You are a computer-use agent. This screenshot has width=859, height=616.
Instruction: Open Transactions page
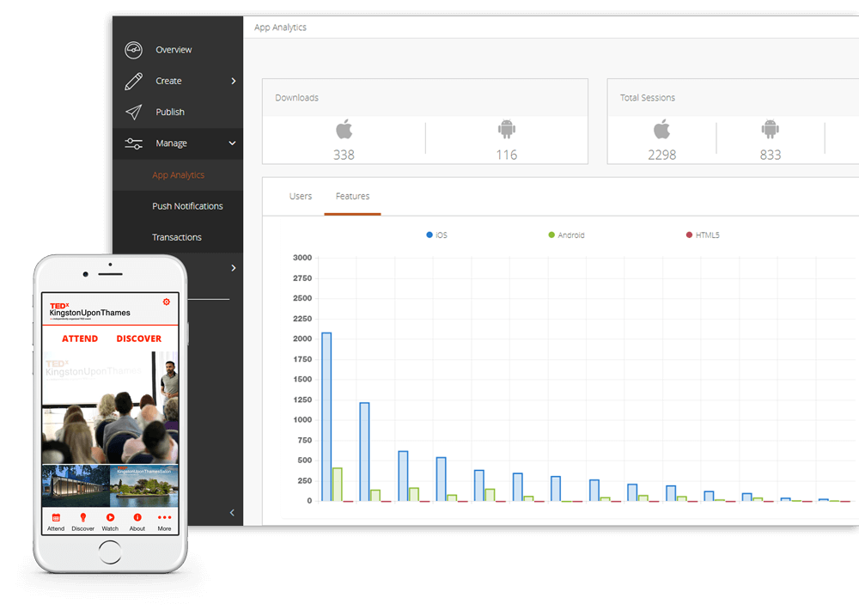[x=176, y=237]
